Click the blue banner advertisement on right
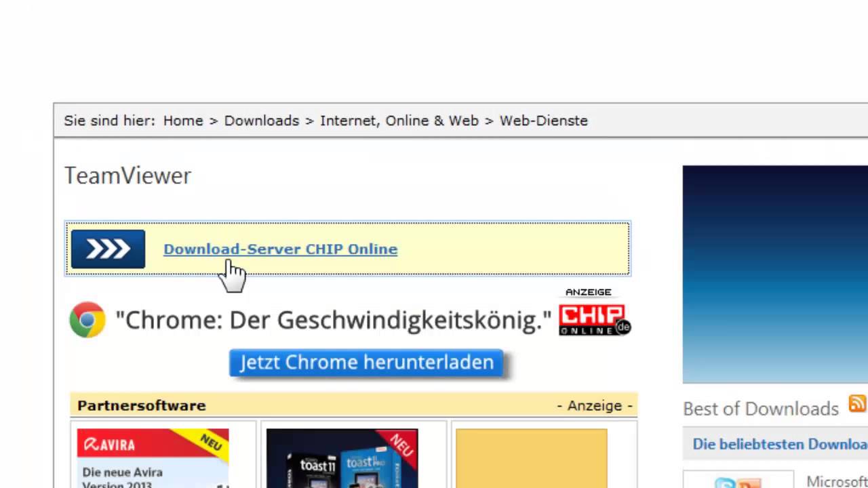Screen dimensions: 868x488 775,274
